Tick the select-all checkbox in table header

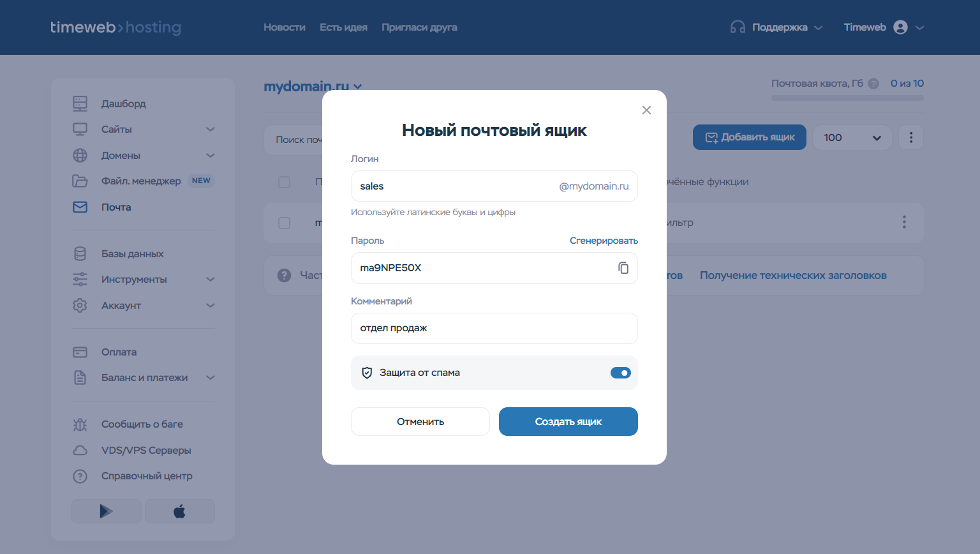pyautogui.click(x=285, y=182)
